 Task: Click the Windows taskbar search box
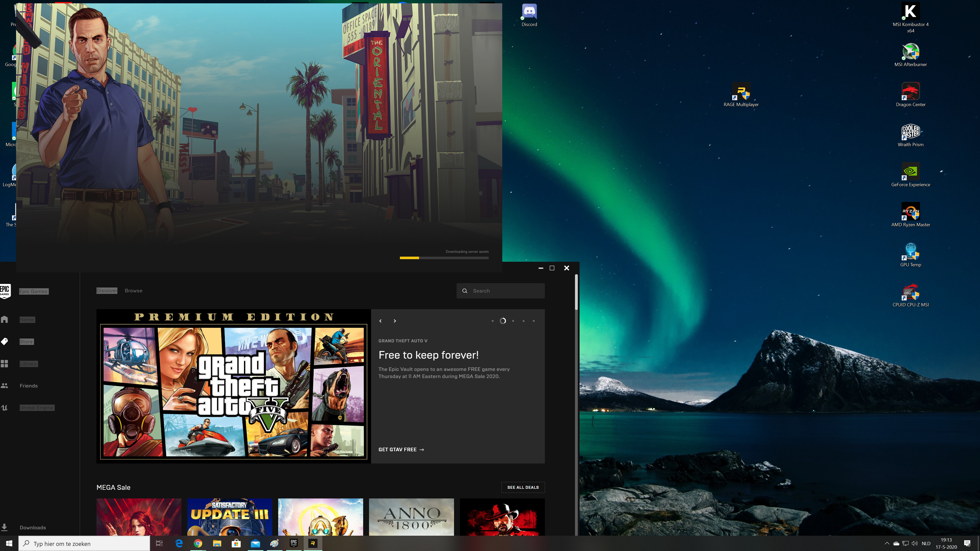point(84,543)
